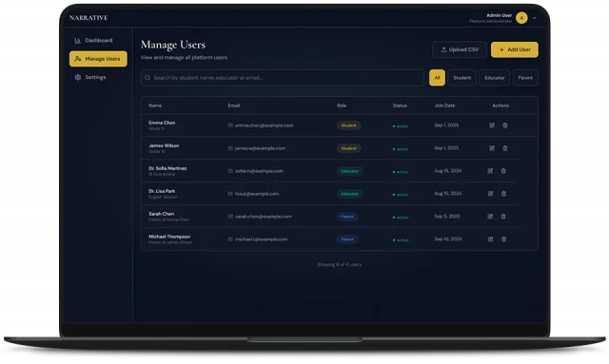609x364 pixels.
Task: Click the Email column header
Action: pos(234,105)
